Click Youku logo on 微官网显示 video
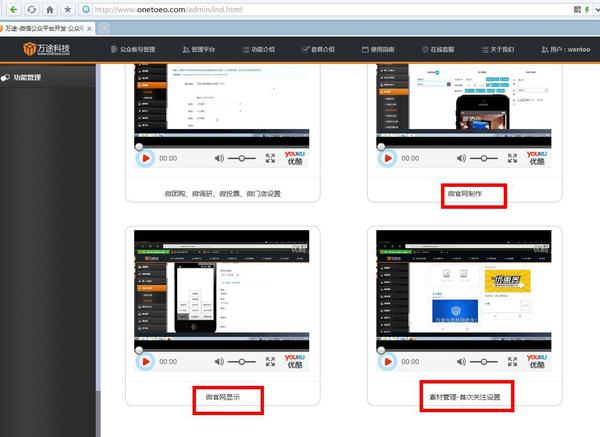This screenshot has width=600, height=437. pyautogui.click(x=295, y=361)
